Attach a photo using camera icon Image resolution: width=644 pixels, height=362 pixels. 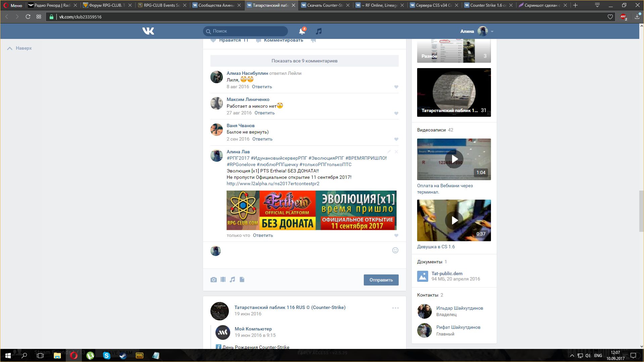point(213,279)
